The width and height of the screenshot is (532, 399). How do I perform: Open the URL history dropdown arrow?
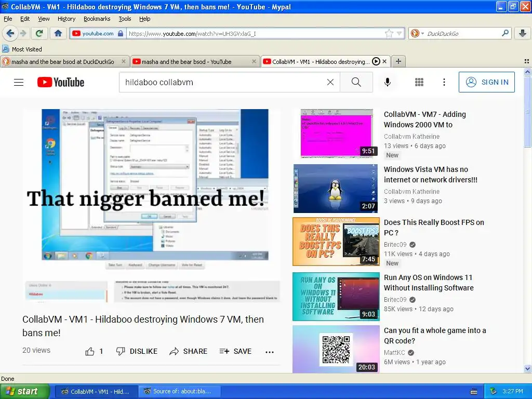pos(399,33)
